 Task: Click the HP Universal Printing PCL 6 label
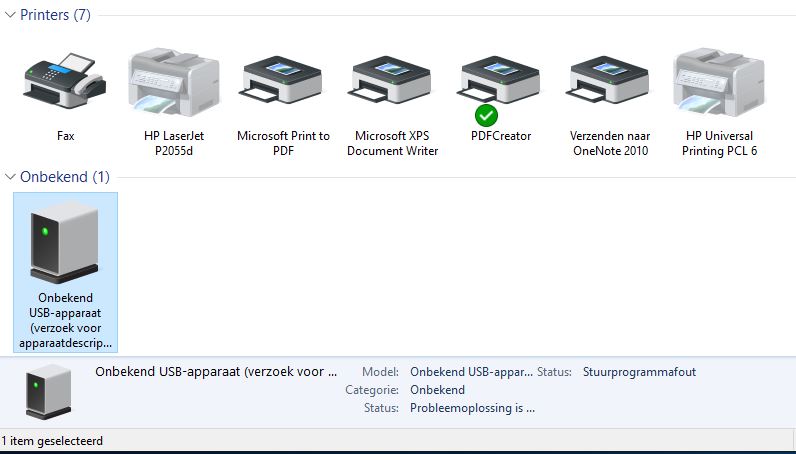point(719,143)
